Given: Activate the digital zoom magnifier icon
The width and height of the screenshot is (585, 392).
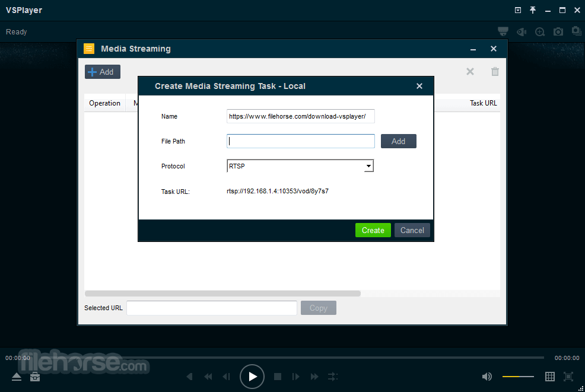Looking at the screenshot, I should click(540, 32).
